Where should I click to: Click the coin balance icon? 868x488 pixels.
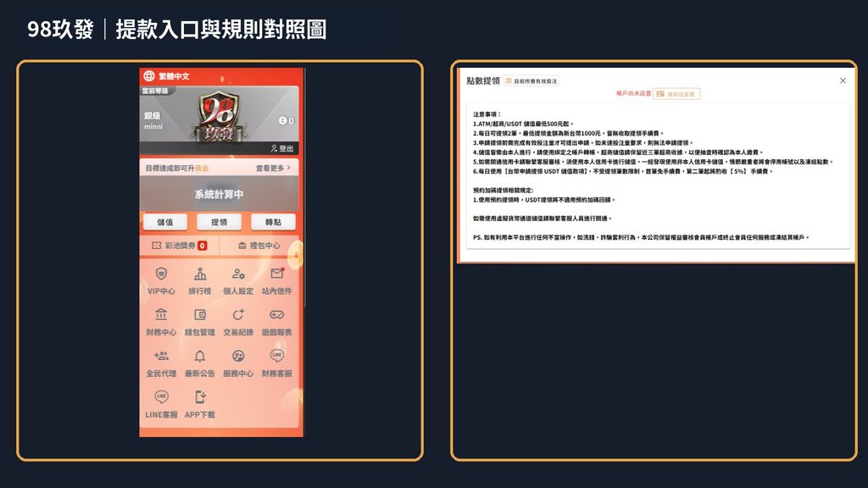[x=283, y=120]
